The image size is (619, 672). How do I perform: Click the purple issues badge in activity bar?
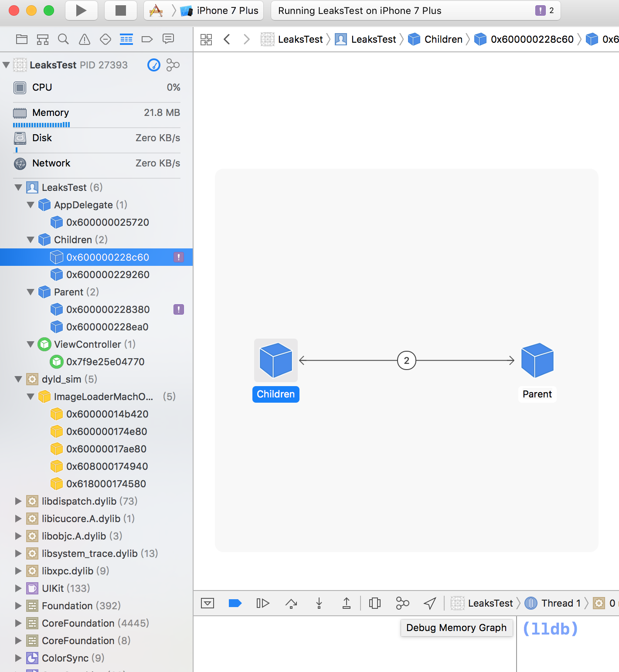pos(541,10)
